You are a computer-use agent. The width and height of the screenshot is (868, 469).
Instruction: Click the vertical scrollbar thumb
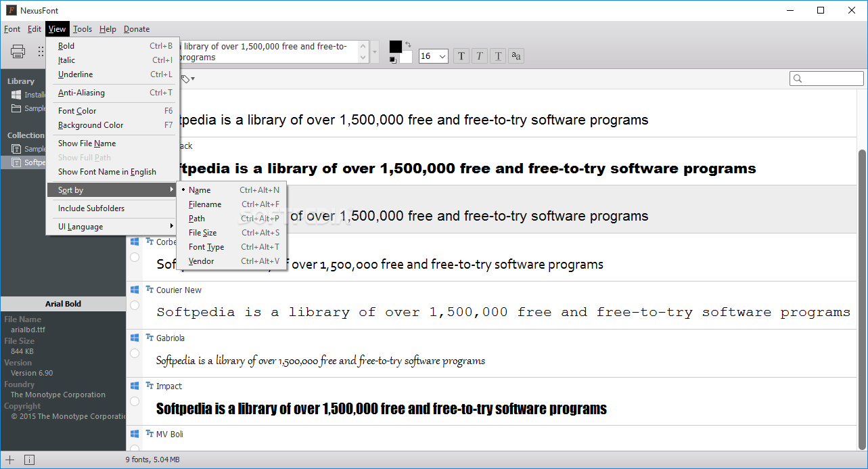coord(862,298)
